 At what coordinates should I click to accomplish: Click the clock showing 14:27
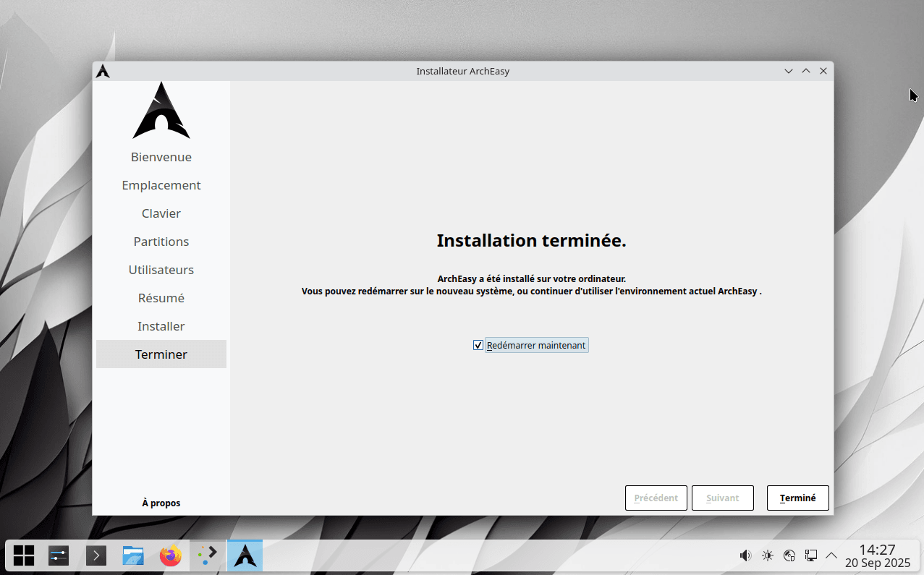877,555
